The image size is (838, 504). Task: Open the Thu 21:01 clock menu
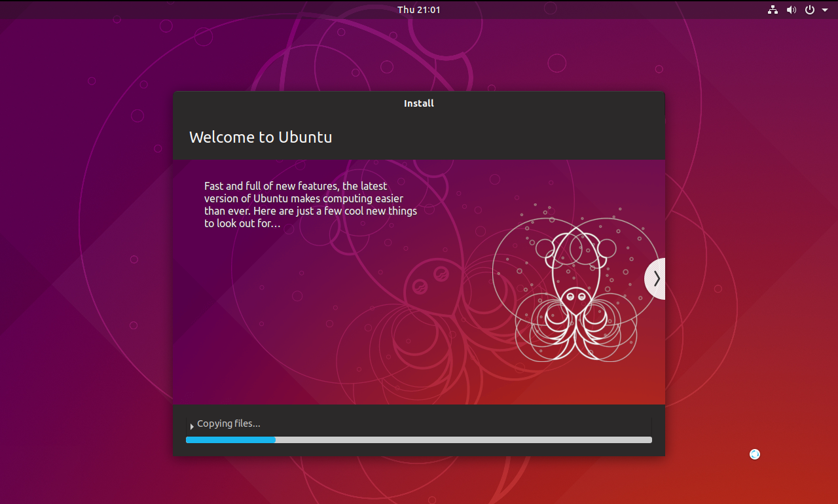click(418, 10)
